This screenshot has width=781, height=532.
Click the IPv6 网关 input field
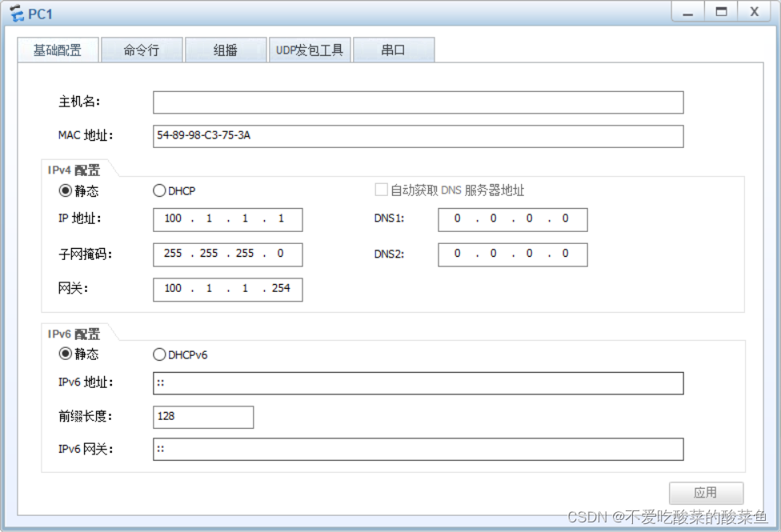click(418, 450)
